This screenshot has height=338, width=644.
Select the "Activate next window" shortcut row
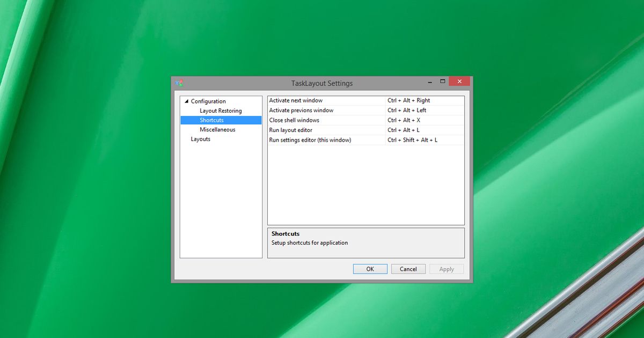(296, 100)
